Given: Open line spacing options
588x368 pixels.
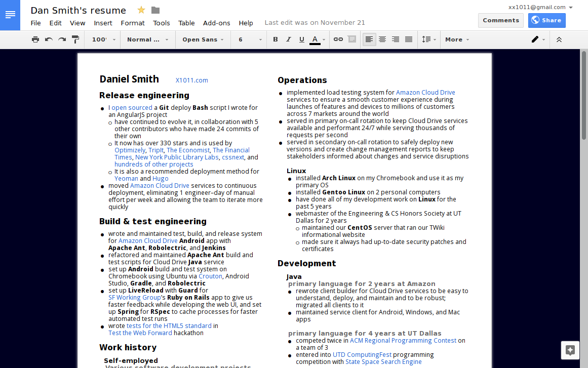Looking at the screenshot, I should point(428,39).
